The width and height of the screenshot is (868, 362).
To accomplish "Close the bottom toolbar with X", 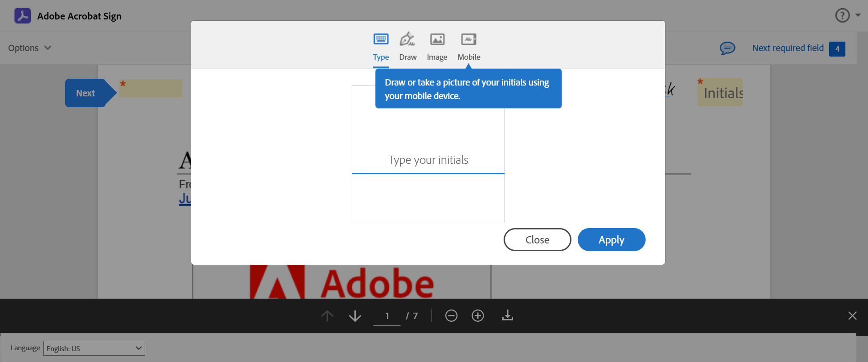I will (852, 315).
